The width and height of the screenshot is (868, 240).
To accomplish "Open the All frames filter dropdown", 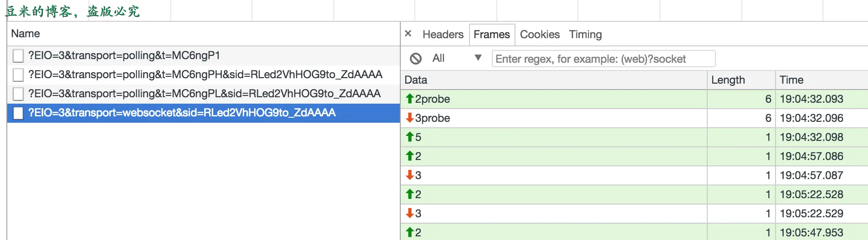I will pos(457,58).
